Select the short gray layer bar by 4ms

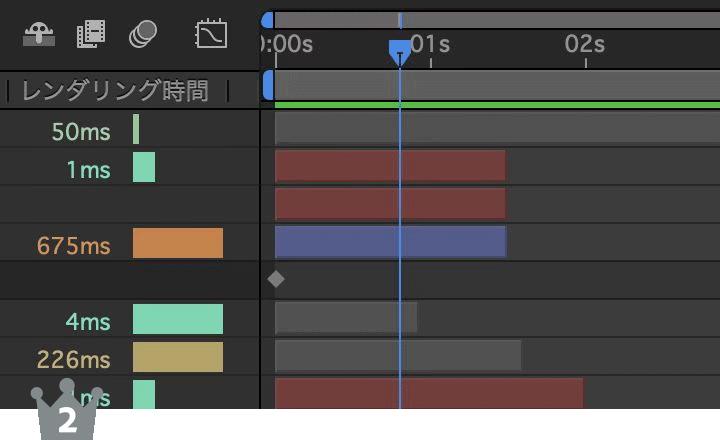pyautogui.click(x=345, y=318)
